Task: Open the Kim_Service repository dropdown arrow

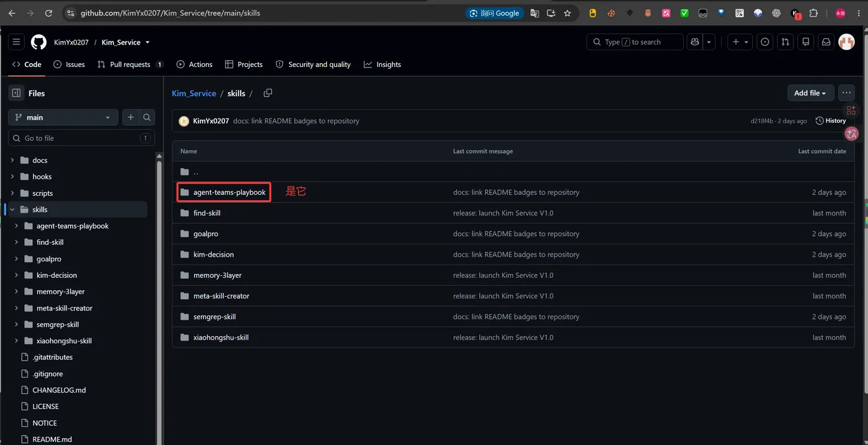Action: pos(148,42)
